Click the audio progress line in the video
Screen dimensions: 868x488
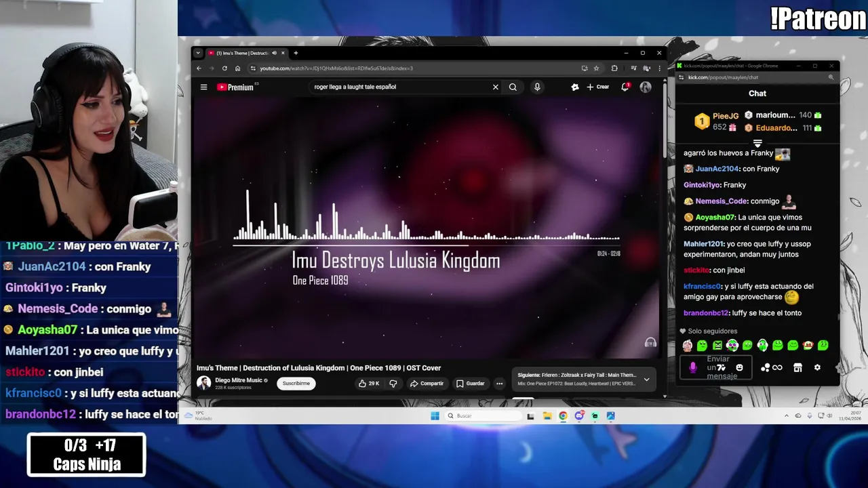coord(426,245)
